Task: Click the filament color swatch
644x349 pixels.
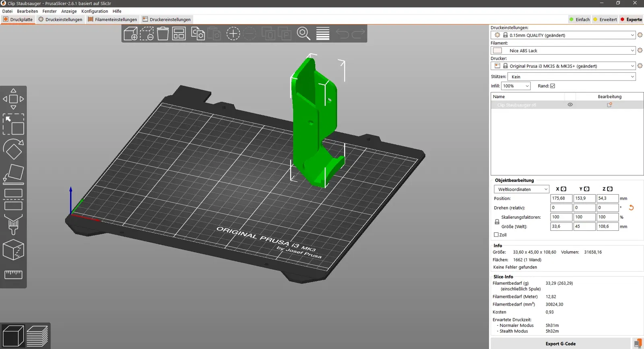Action: 497,51
